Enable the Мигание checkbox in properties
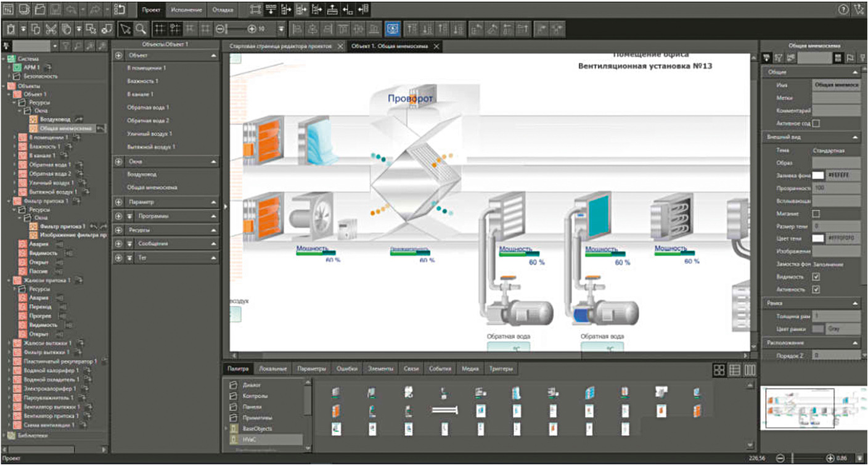This screenshot has height=465, width=868. pyautogui.click(x=817, y=214)
